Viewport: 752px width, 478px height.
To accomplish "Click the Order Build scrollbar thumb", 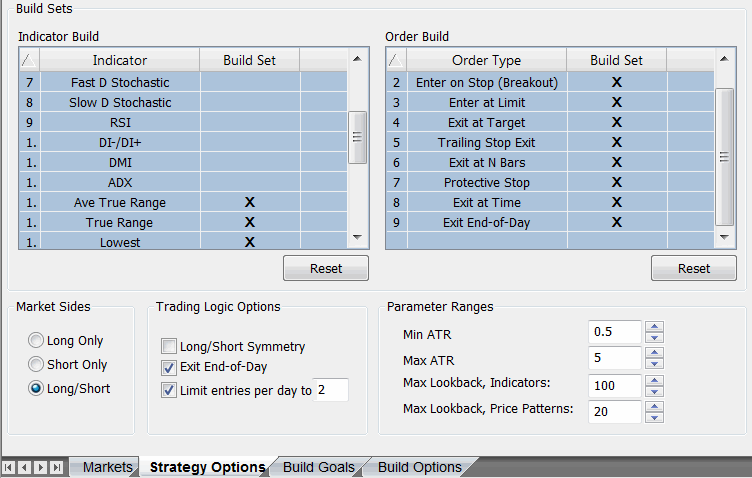I will [x=725, y=155].
